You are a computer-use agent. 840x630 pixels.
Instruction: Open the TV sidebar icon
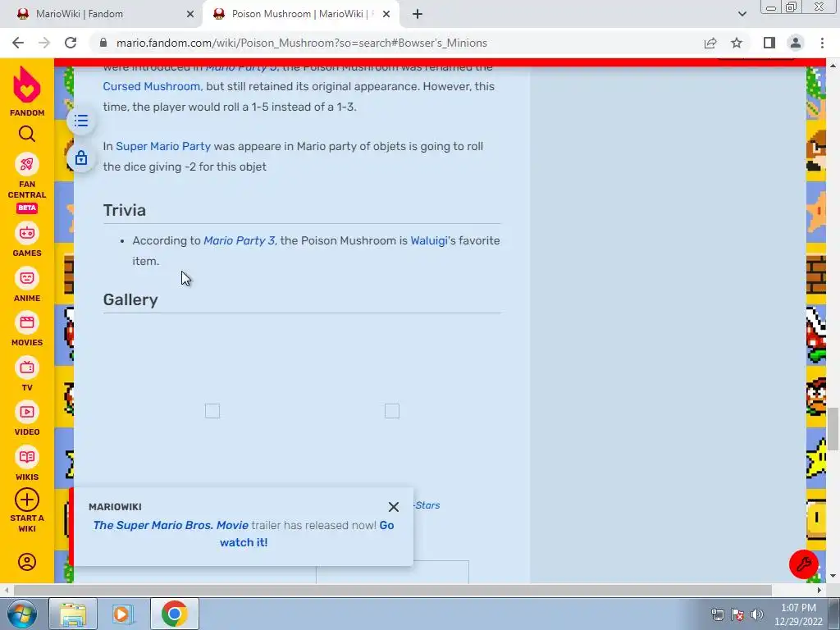[x=27, y=367]
